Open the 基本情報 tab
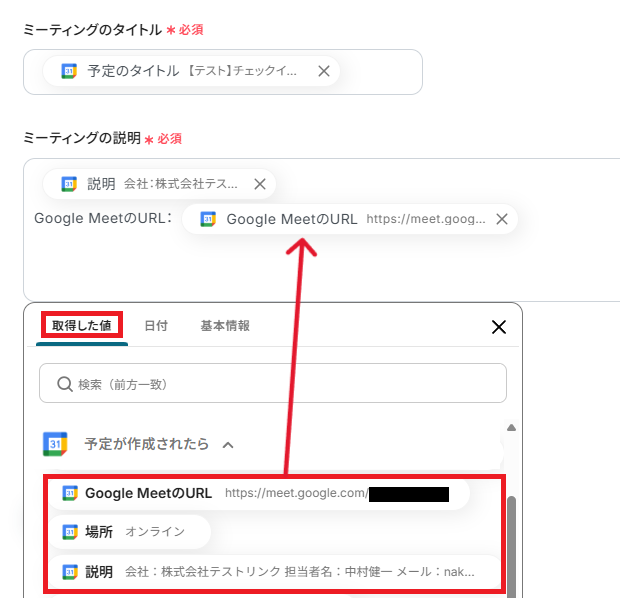The height and width of the screenshot is (598, 620). (225, 325)
